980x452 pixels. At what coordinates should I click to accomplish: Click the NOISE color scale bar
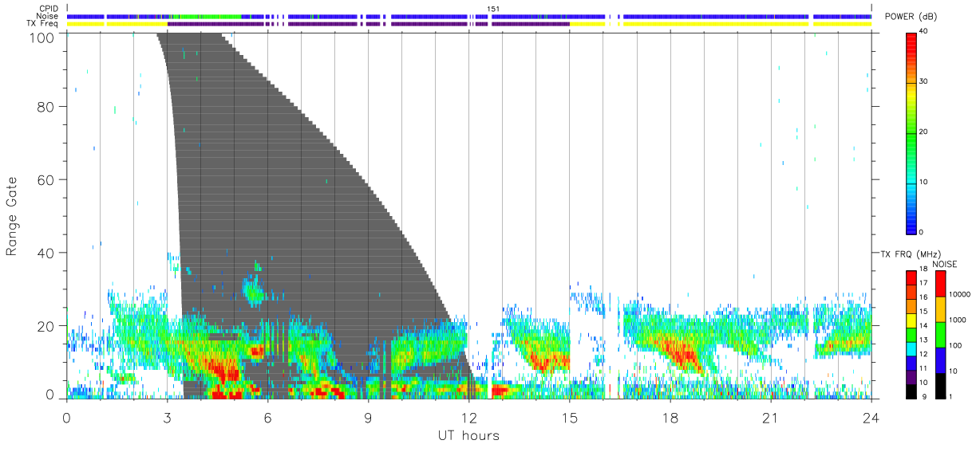click(x=940, y=335)
